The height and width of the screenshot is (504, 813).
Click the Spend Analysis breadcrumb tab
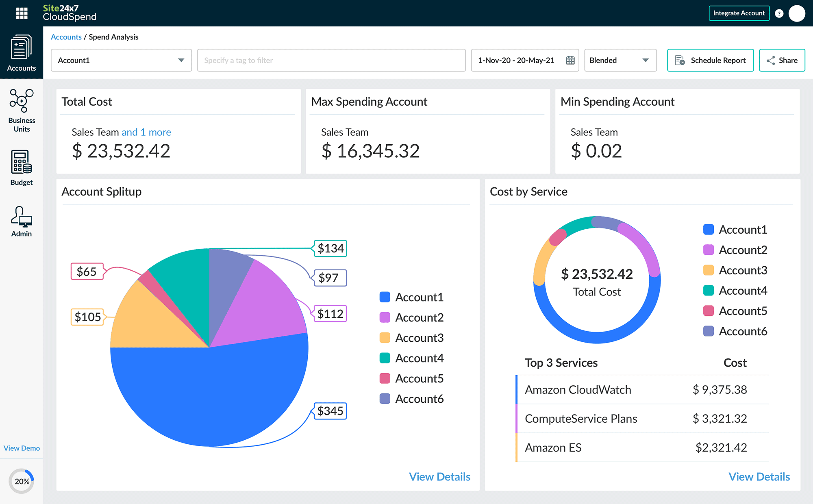point(113,37)
